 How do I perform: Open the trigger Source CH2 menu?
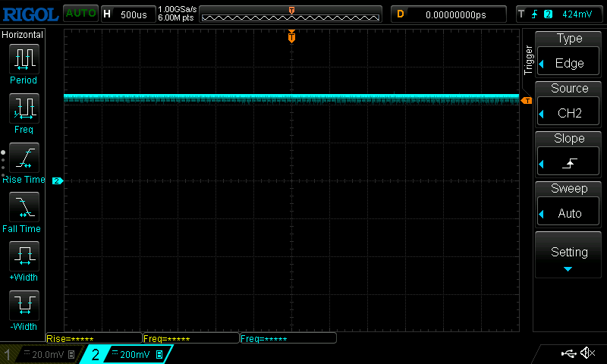click(x=569, y=105)
